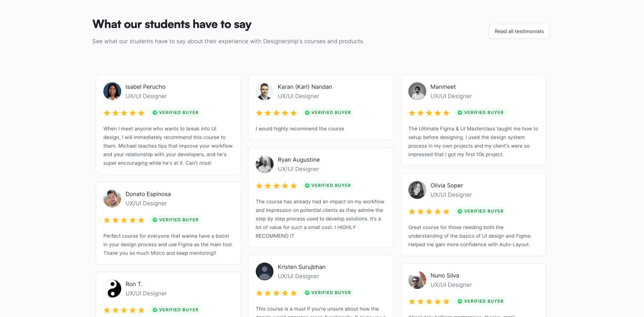Screen dimensions: 644x317
Task: Click the What our students have to say heading
Action: tap(172, 25)
